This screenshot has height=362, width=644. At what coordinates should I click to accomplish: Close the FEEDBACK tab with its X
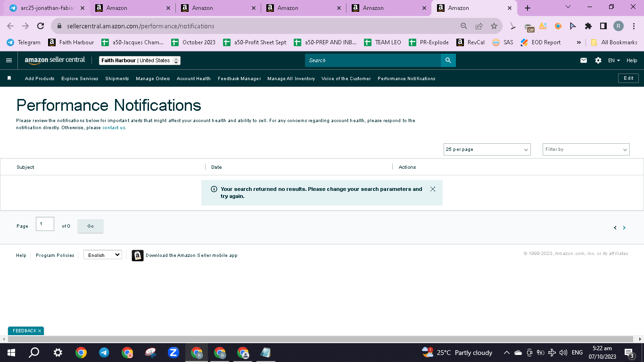(40, 331)
